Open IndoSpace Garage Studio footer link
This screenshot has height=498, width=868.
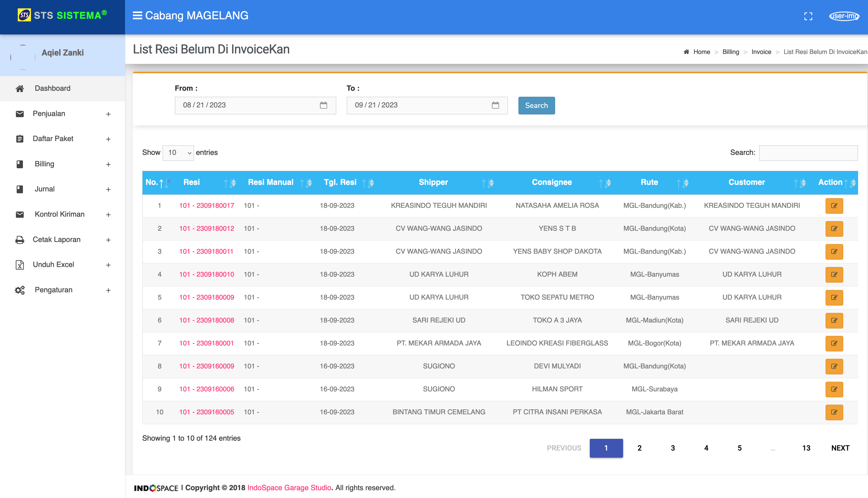click(289, 488)
